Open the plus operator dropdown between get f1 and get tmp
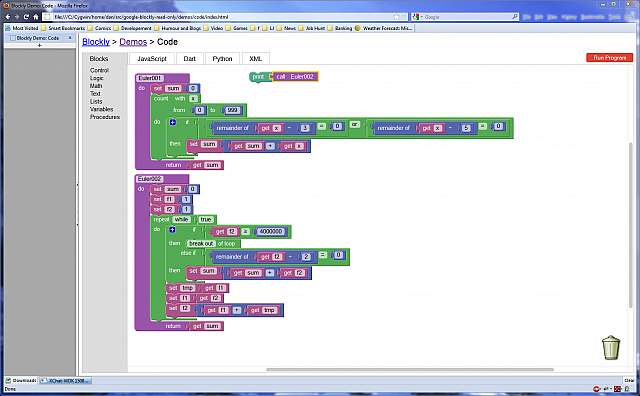The height and width of the screenshot is (396, 640). (x=237, y=310)
